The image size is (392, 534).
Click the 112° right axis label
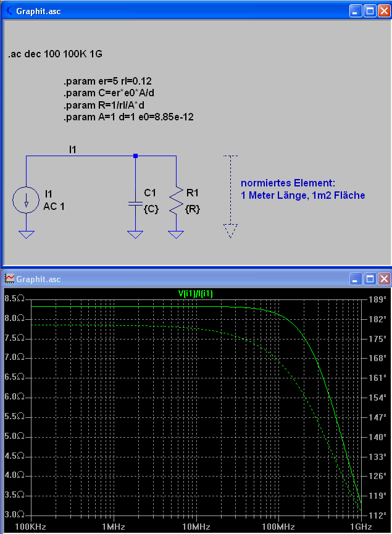pyautogui.click(x=378, y=515)
